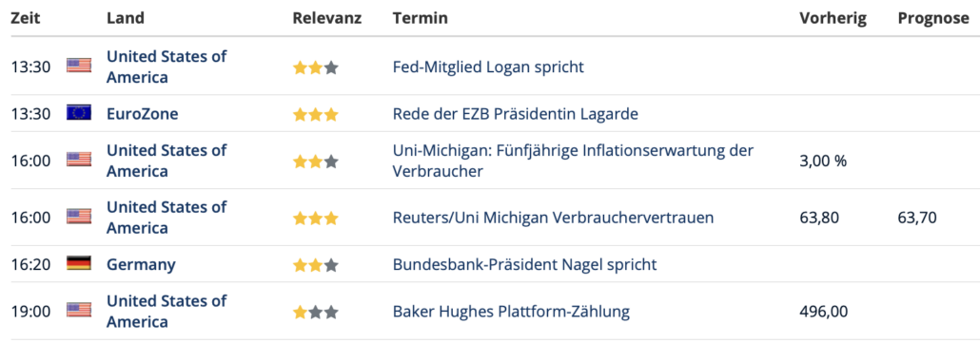The width and height of the screenshot is (980, 343).
Task: Click relevance stars for Baker Hughes count
Action: point(316,312)
